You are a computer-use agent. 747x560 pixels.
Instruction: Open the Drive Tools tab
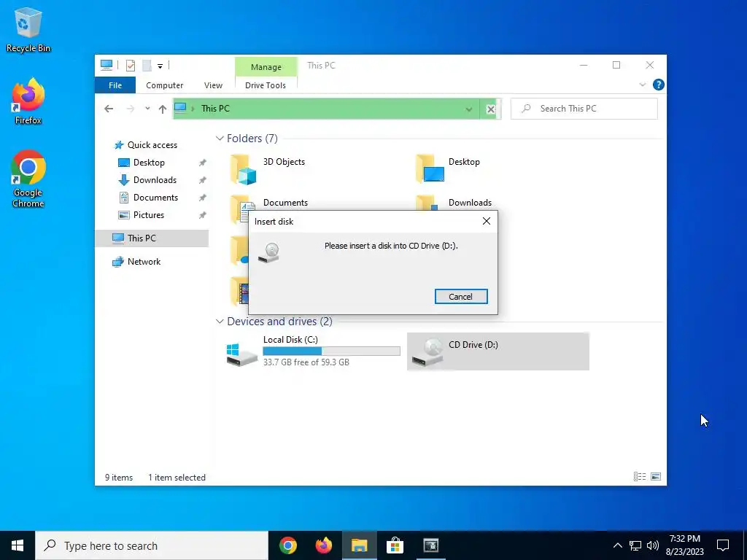pyautogui.click(x=266, y=85)
